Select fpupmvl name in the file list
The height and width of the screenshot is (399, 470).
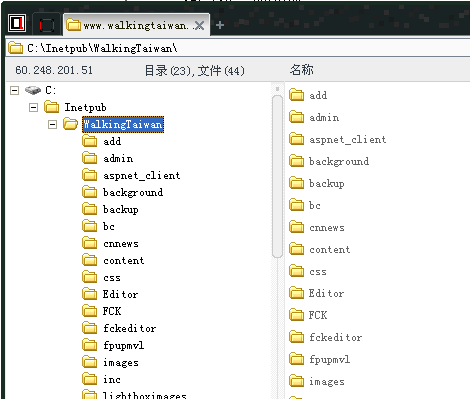pyautogui.click(x=329, y=360)
